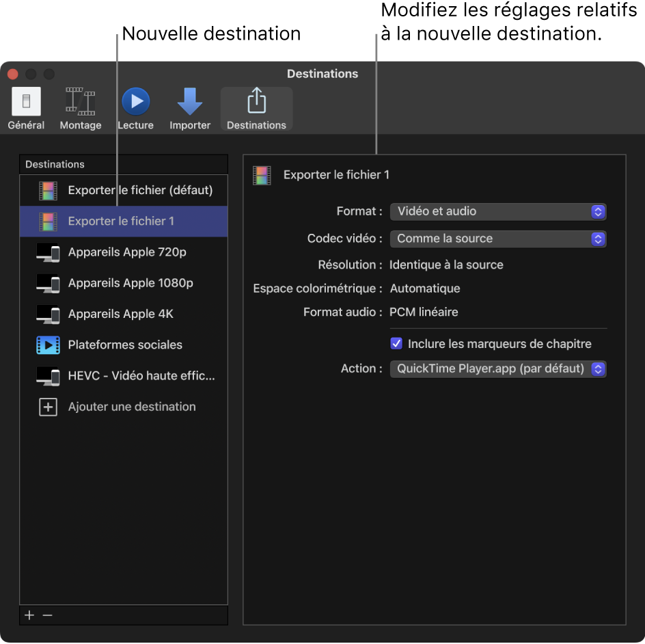Toggle the marqueurs de chapitre option off

(396, 343)
